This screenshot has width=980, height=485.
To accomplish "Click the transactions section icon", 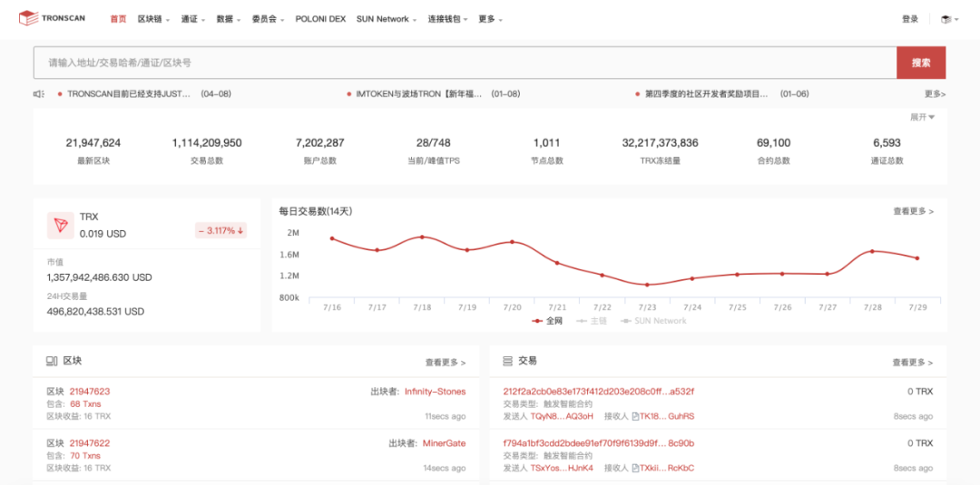I will [508, 361].
